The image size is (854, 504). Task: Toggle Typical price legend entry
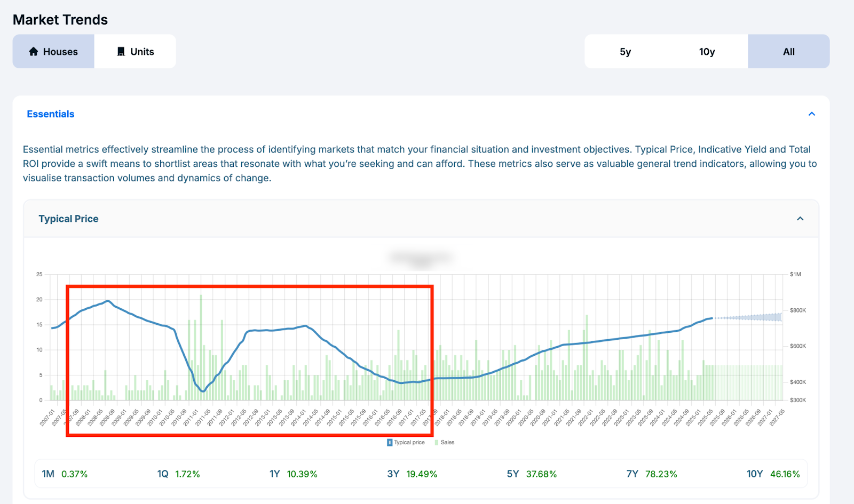coord(406,442)
